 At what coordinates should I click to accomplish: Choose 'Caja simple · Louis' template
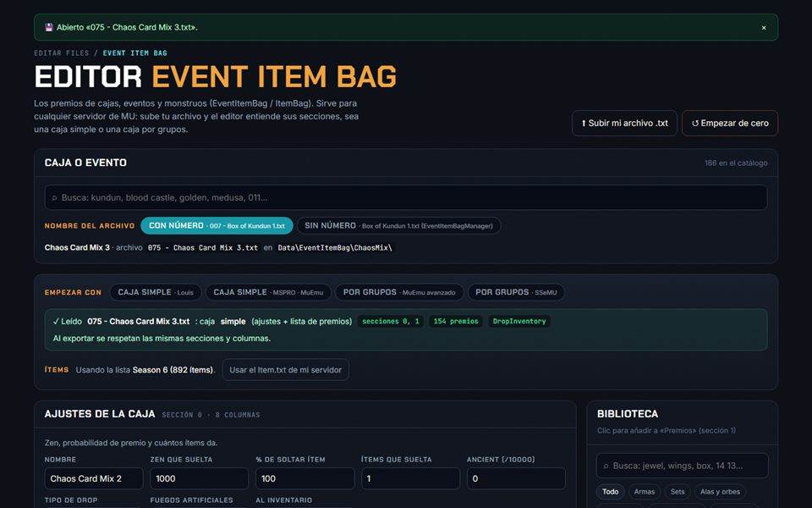pyautogui.click(x=156, y=292)
